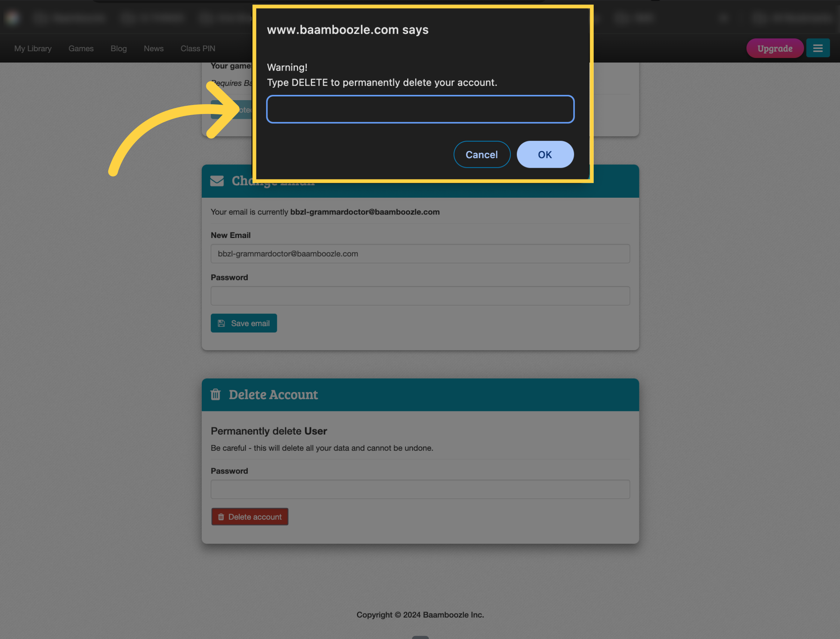Open the News page
This screenshot has width=840, height=639.
(x=154, y=48)
